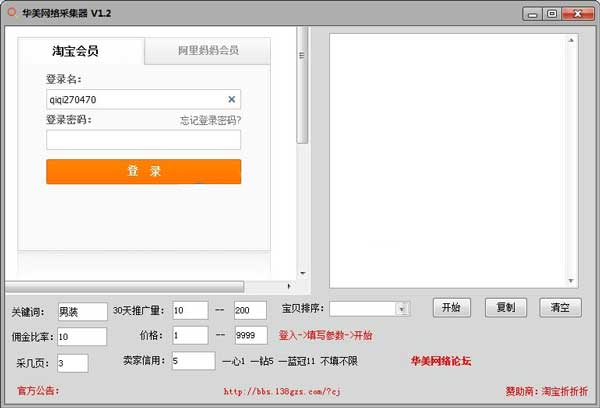Click the orange 登录 button
Image resolution: width=600 pixels, height=408 pixels.
point(143,171)
